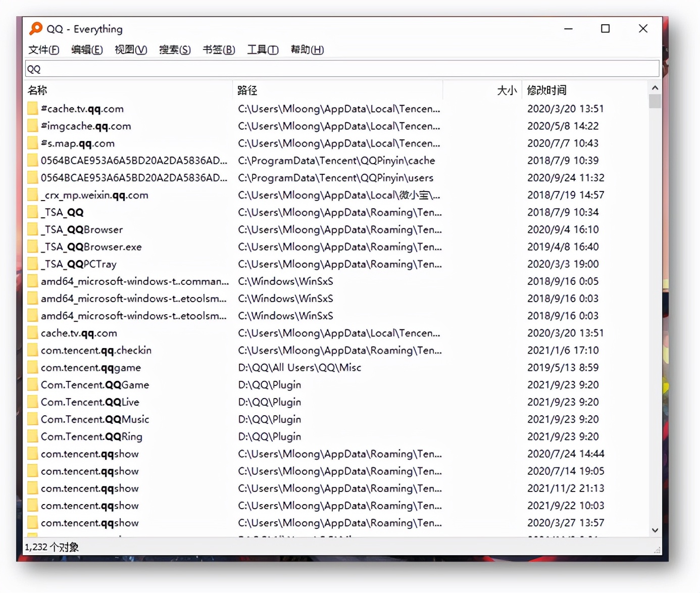The height and width of the screenshot is (593, 700).
Task: Click date 2021/1/6 17:10
Action: 563,350
